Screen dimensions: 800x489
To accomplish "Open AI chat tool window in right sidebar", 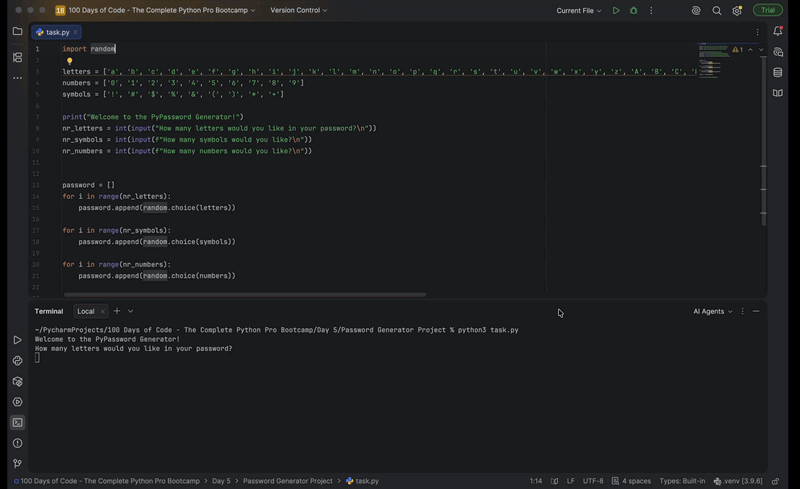I will [x=778, y=52].
